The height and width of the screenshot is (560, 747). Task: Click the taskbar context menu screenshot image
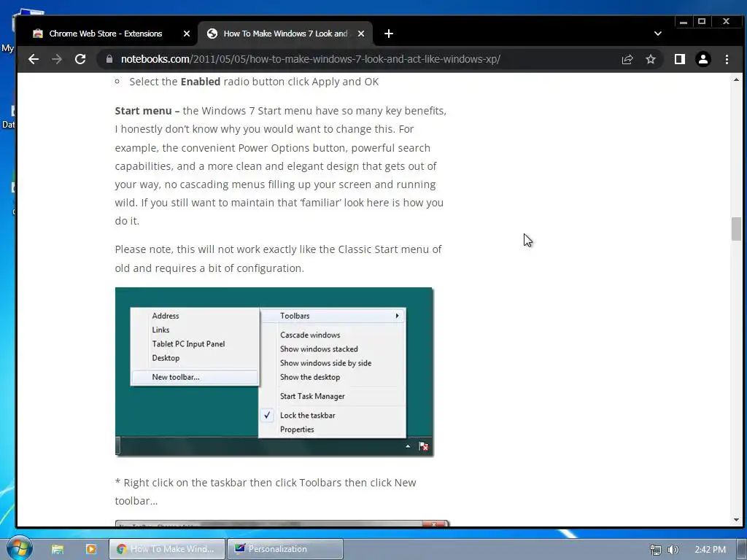click(x=274, y=372)
